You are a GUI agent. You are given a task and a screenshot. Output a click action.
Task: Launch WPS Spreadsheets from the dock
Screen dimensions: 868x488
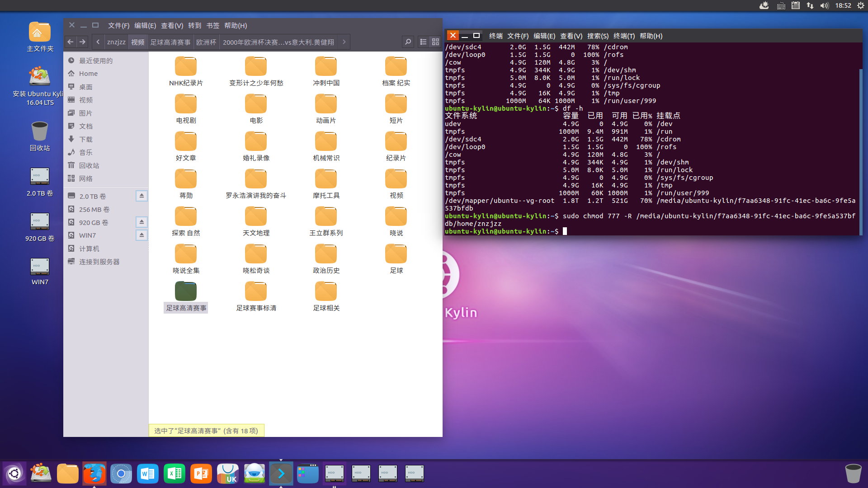tap(175, 474)
